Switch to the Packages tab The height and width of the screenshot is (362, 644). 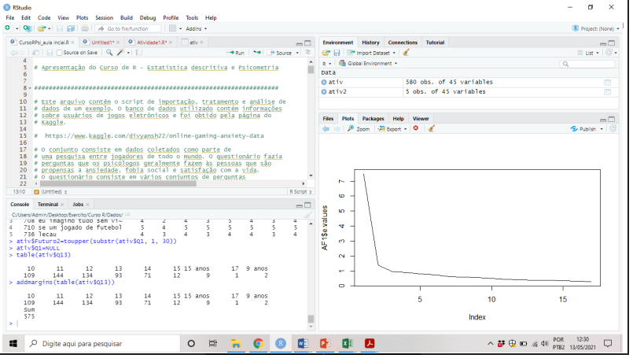tap(373, 118)
